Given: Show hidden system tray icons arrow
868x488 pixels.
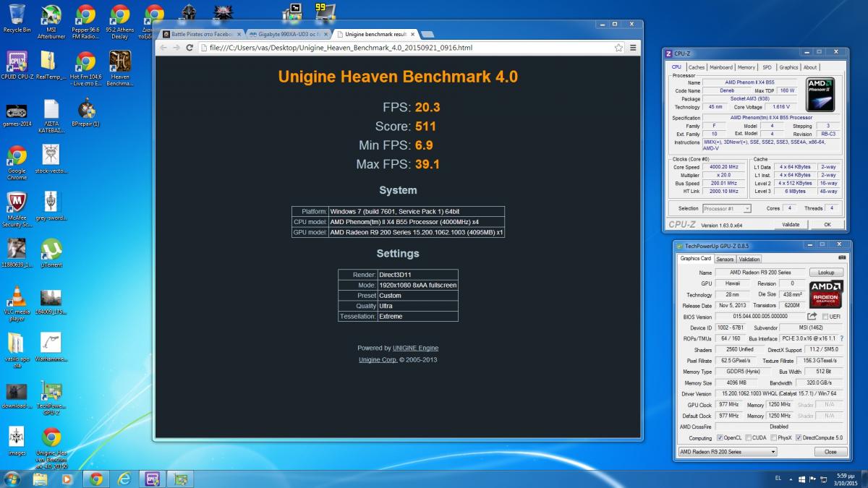Looking at the screenshot, I should pyautogui.click(x=789, y=479).
